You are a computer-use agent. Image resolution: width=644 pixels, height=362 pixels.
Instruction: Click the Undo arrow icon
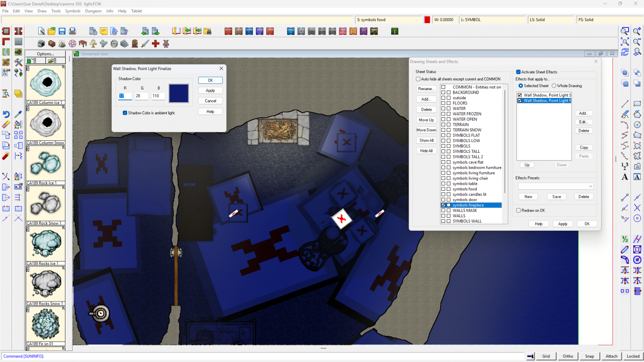[6, 114]
